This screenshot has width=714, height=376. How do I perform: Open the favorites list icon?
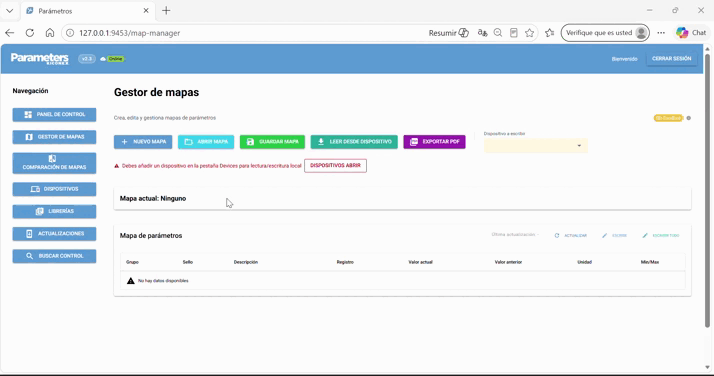click(x=550, y=33)
